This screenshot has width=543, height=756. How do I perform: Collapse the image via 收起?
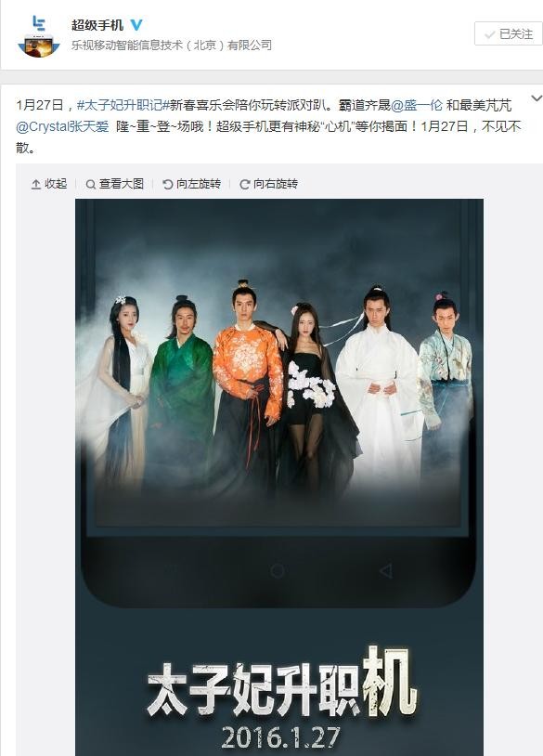point(49,184)
